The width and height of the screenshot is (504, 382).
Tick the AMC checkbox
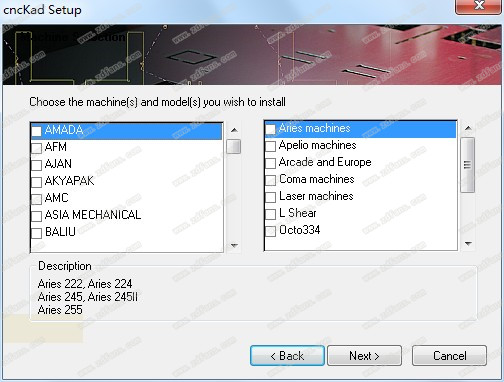[x=37, y=199]
